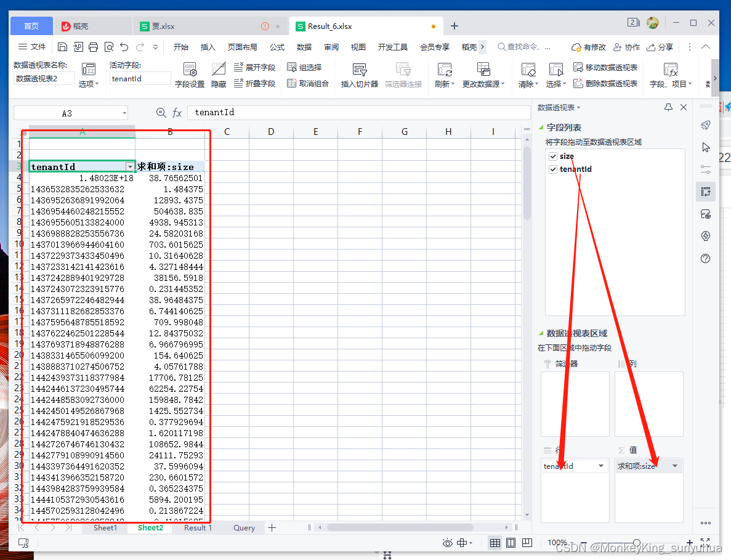731x560 pixels.
Task: Switch to Result 1 sheet tab
Action: coord(198,528)
